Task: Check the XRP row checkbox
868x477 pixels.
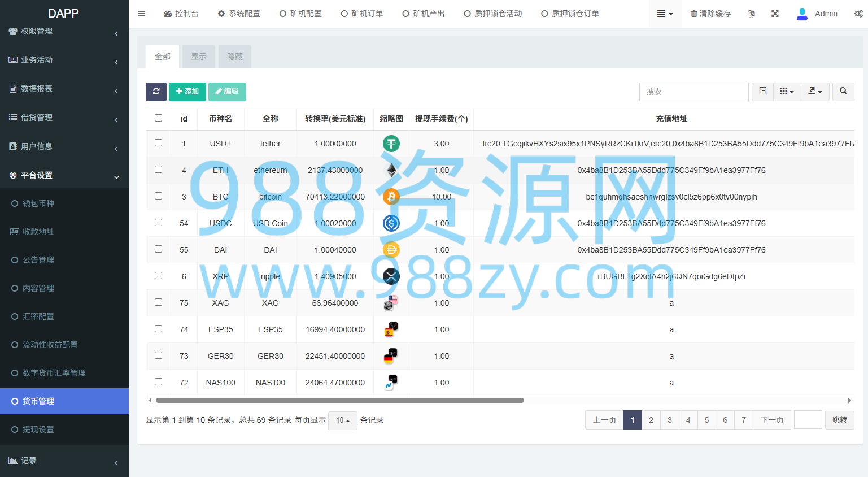Action: coord(159,276)
